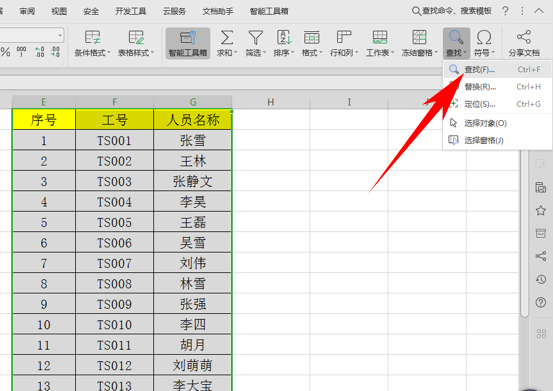This screenshot has width=554, height=391.
Task: Click the help question mark icon at top
Action: click(505, 11)
